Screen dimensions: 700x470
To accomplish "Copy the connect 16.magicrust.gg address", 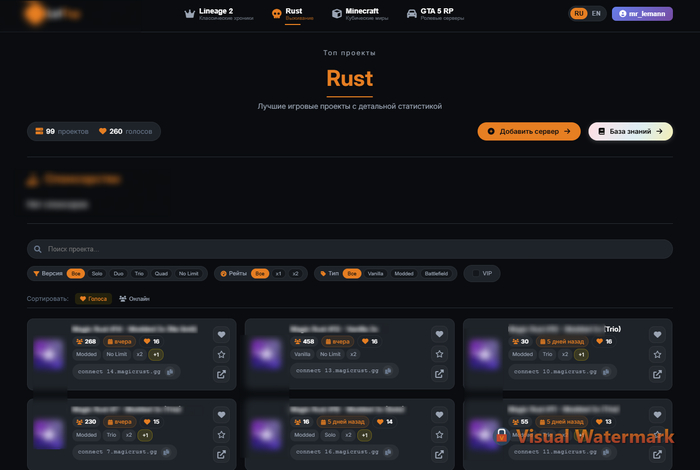I will tap(388, 452).
